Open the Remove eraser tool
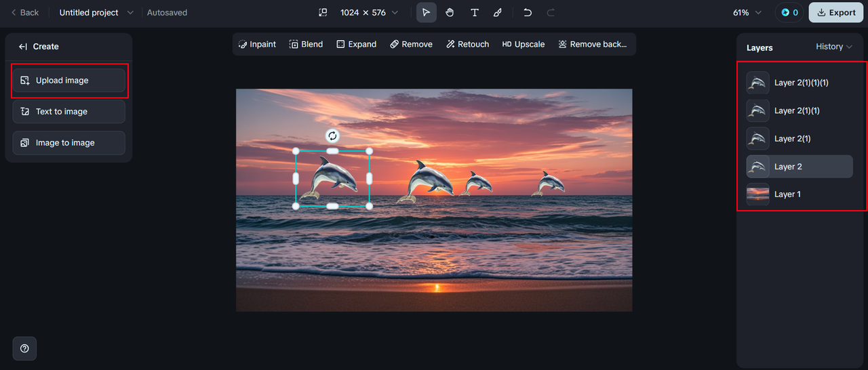The height and width of the screenshot is (370, 868). [411, 44]
